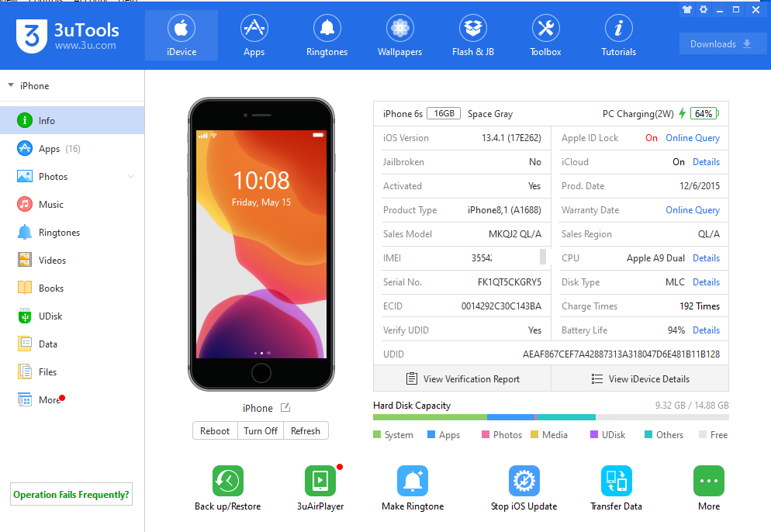
Task: Click the Turn Off button
Action: [x=261, y=430]
